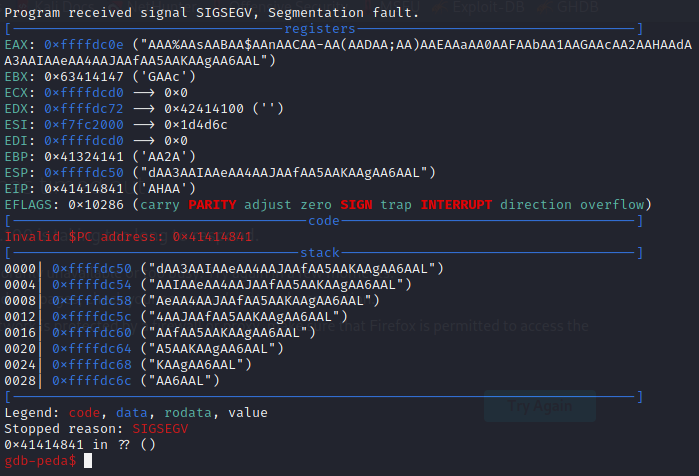Click the ECX pointer address 0xffffdcd0
699x476 pixels.
pos(84,93)
